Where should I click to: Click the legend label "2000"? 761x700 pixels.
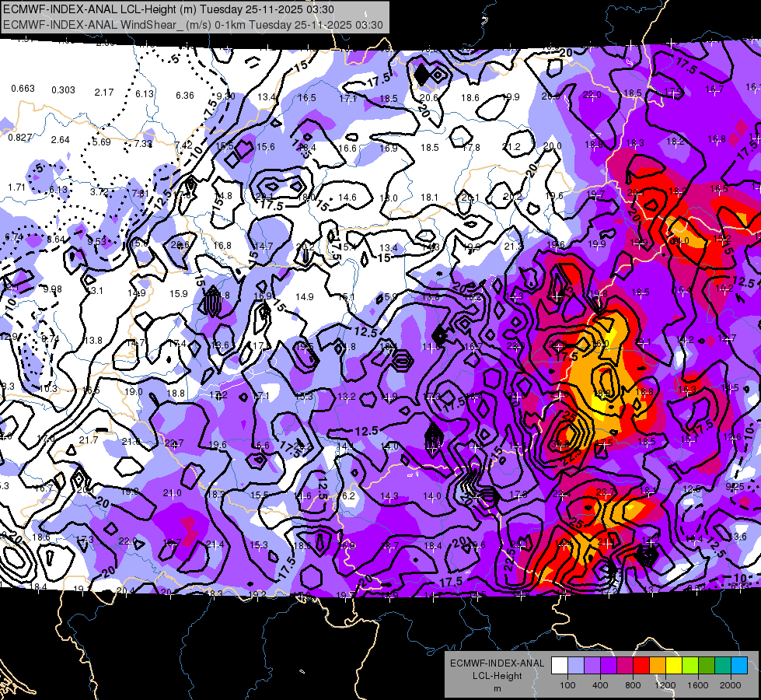[731, 685]
